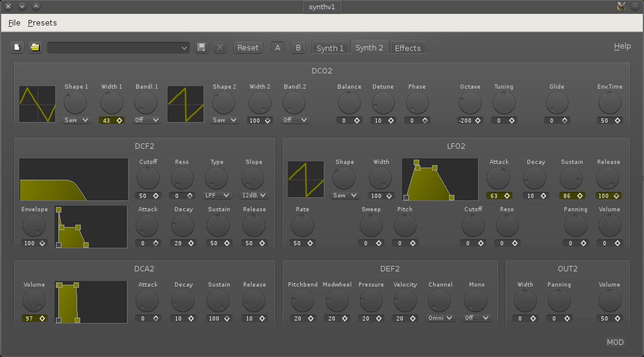Open the Help link
Image resolution: width=644 pixels, height=357 pixels.
622,46
